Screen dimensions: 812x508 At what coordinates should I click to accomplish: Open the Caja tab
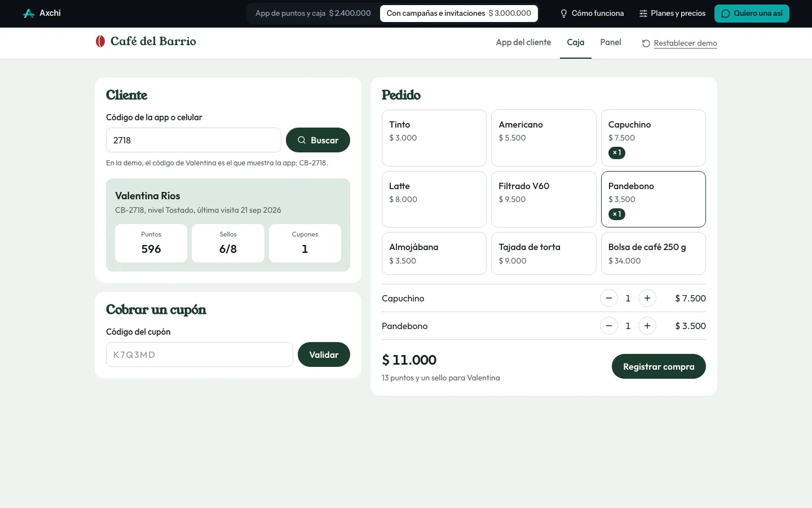(x=576, y=43)
